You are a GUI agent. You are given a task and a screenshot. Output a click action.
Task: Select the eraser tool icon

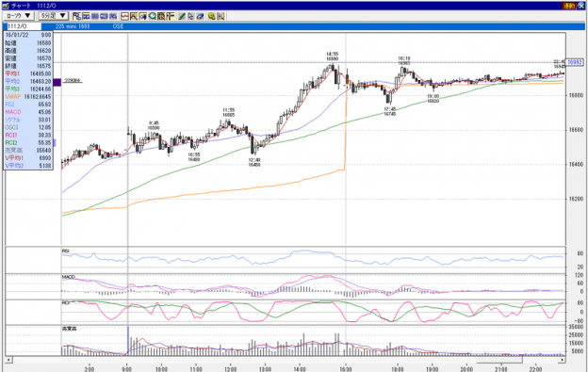pos(200,16)
